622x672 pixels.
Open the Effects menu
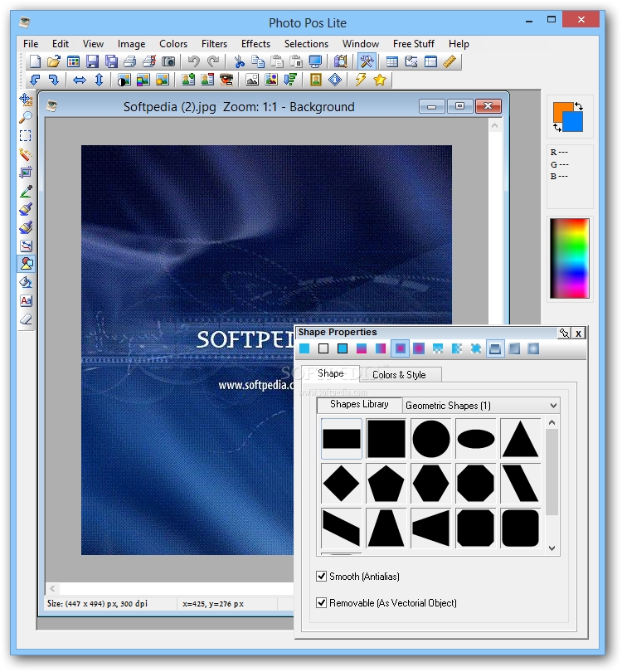click(255, 44)
